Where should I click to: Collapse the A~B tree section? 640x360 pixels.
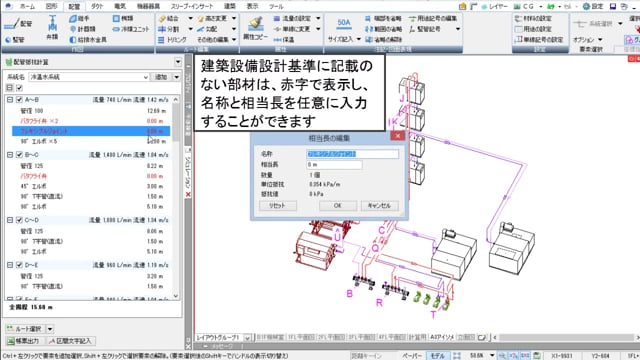(x=10, y=100)
